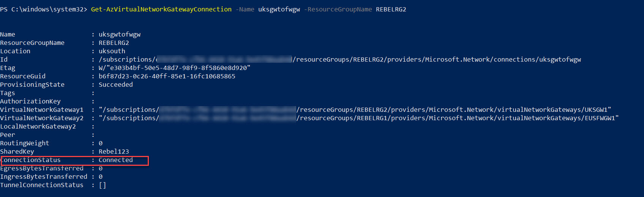
Task: Click the TunnelConnectionStatus empty brackets value
Action: pyautogui.click(x=102, y=185)
